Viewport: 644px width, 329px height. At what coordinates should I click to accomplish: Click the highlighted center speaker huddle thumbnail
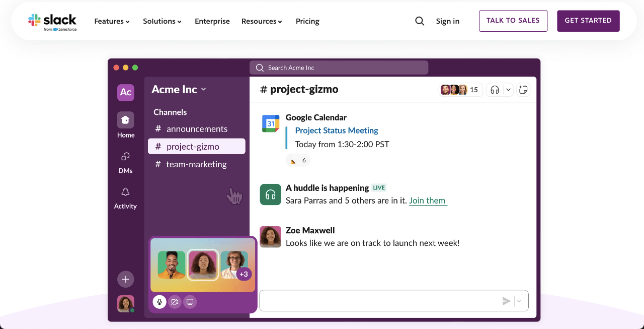203,265
